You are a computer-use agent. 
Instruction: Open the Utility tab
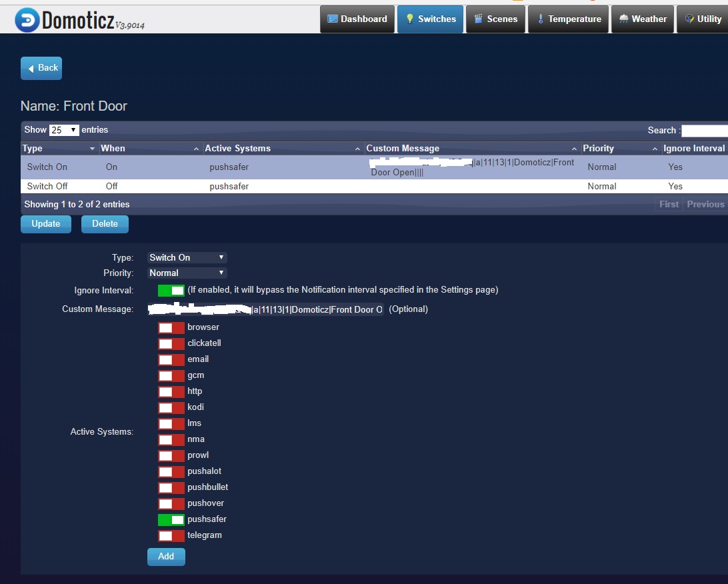coord(703,19)
